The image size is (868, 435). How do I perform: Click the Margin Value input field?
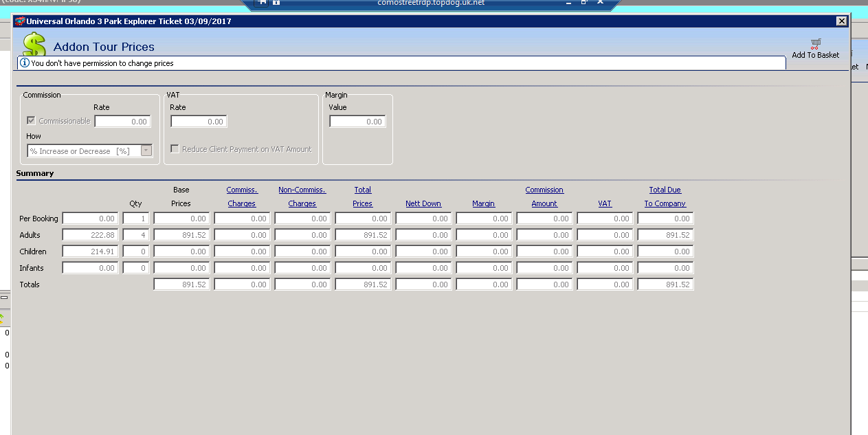point(357,122)
